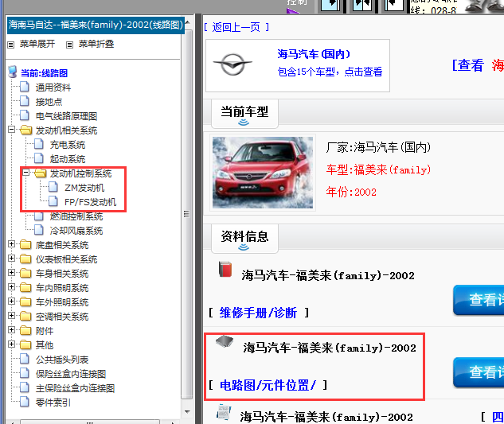The width and height of the screenshot is (504, 424).
Task: Click the 海南马自达--福美来(family)-2002(线路图) header
Action: click(96, 25)
